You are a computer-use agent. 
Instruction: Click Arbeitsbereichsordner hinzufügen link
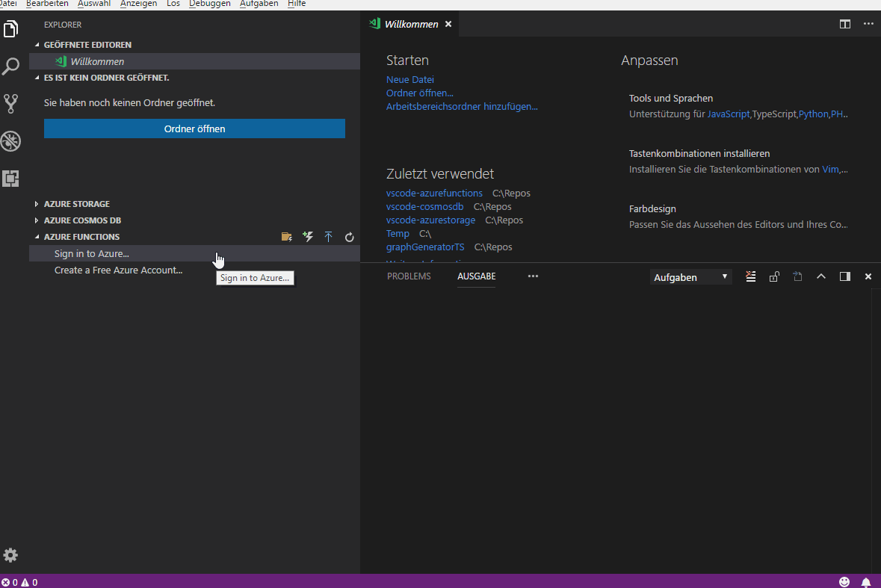[x=462, y=107]
